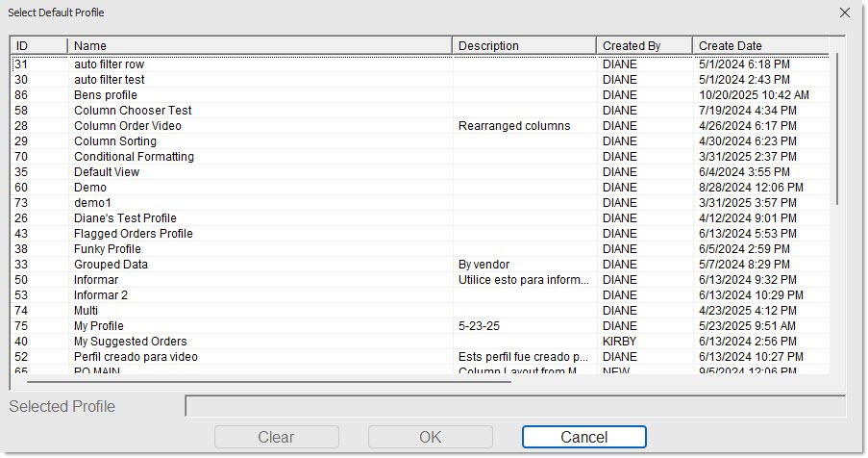Select the Grouped Data profile
The width and height of the screenshot is (868, 458).
[x=111, y=265]
